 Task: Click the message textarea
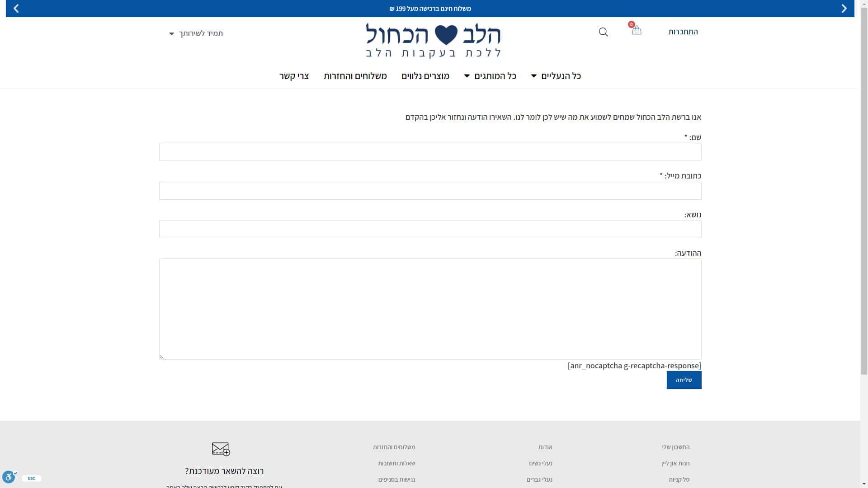pos(429,309)
